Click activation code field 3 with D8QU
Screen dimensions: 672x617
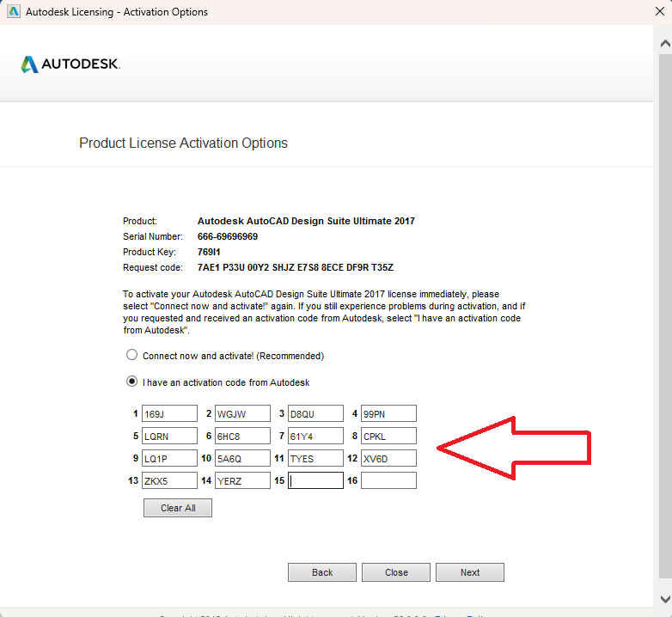(x=315, y=413)
